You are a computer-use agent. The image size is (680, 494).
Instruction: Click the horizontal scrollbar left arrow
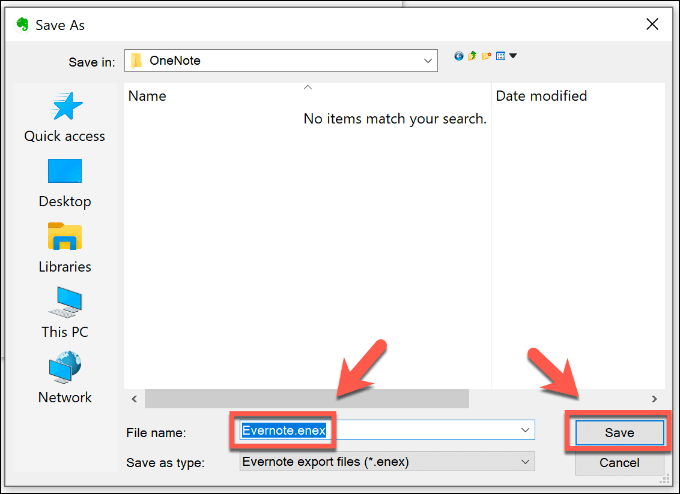[x=134, y=399]
